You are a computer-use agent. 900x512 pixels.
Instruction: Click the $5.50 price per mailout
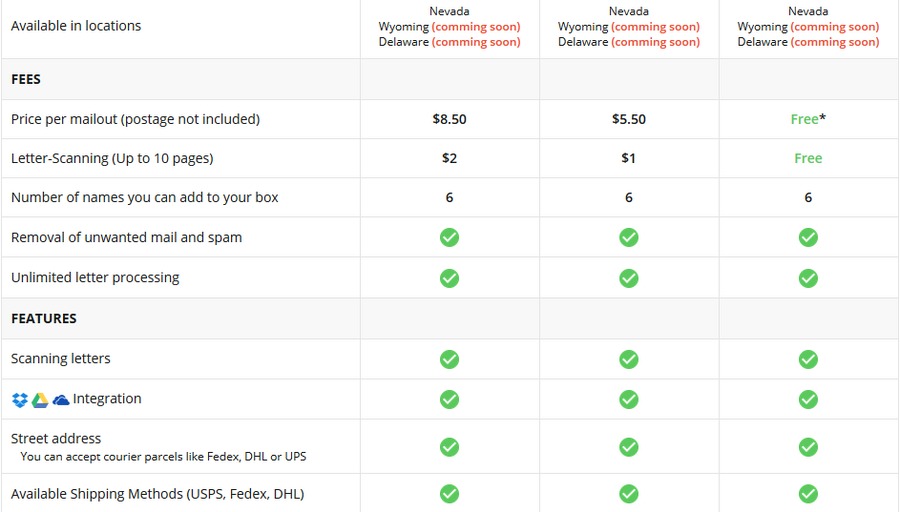(629, 119)
